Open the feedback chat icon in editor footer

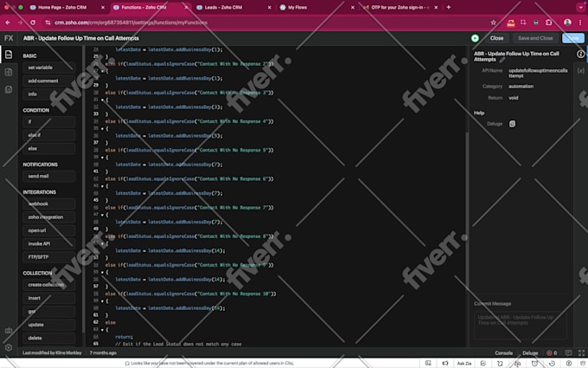tap(568, 353)
